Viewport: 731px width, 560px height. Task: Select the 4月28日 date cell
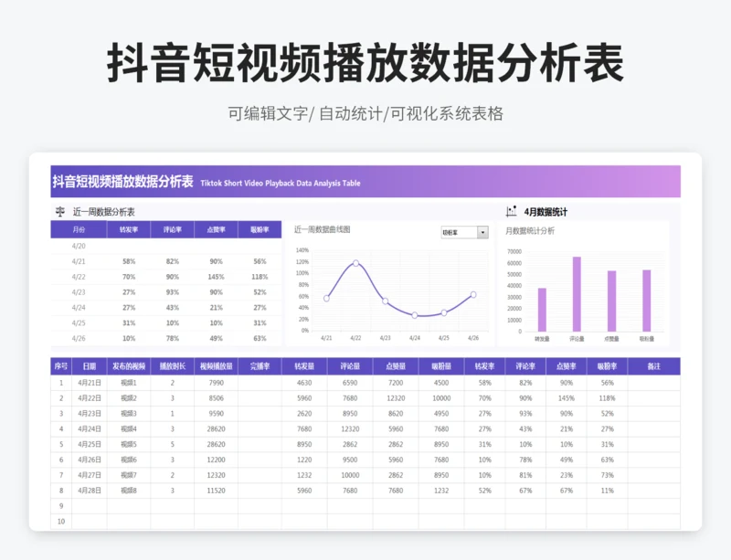click(89, 491)
